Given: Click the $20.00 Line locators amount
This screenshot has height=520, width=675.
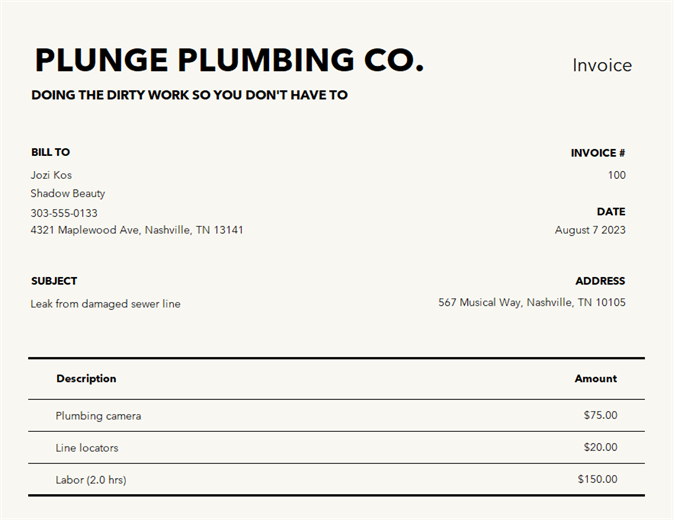Looking at the screenshot, I should pyautogui.click(x=600, y=447).
